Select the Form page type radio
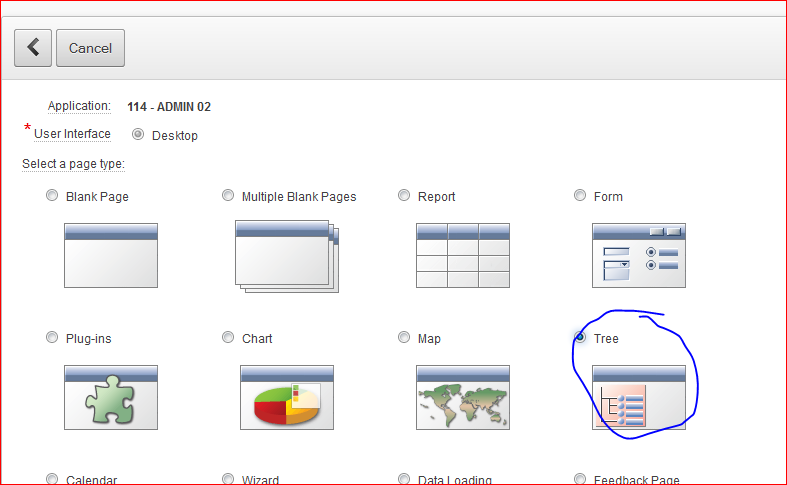 (580, 195)
